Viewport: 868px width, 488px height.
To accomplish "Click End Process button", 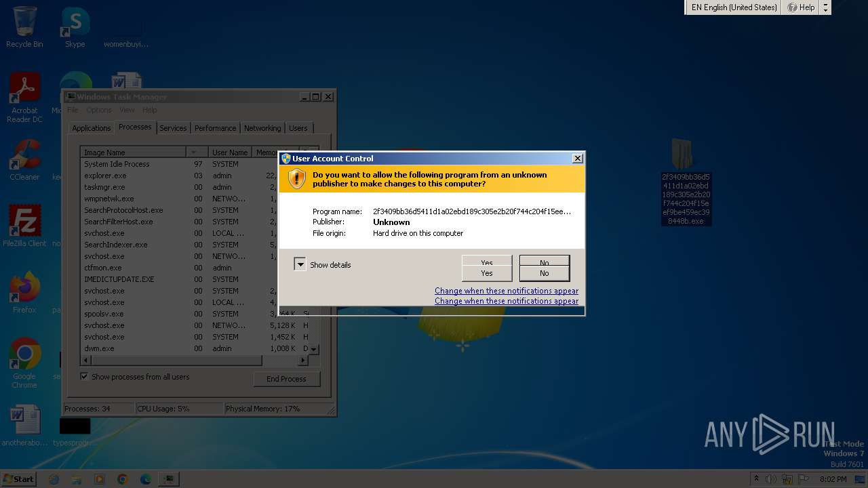I will (286, 379).
